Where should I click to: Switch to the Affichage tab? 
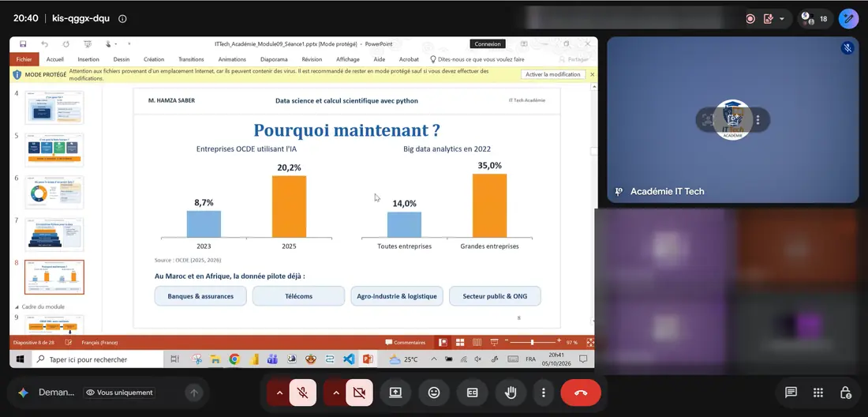pyautogui.click(x=348, y=59)
